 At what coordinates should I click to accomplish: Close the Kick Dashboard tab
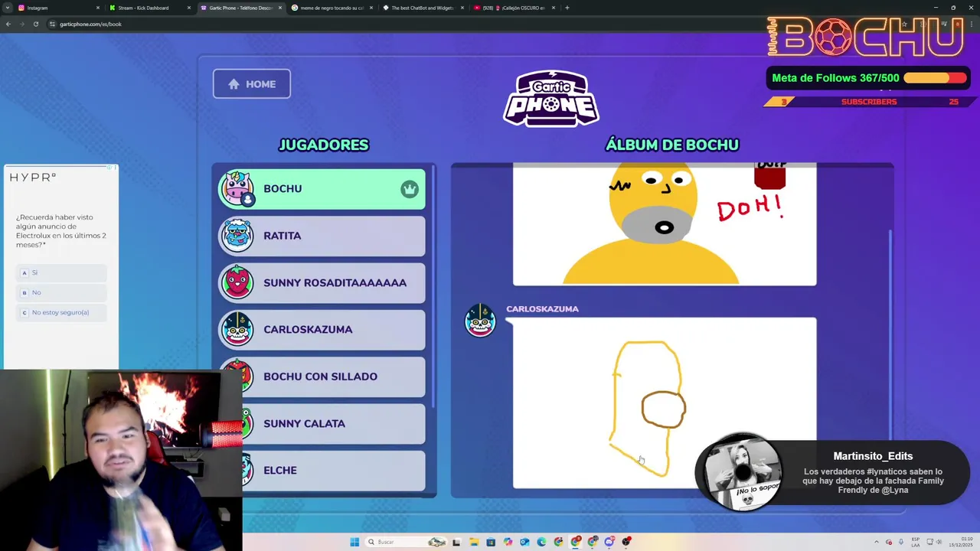point(189,8)
